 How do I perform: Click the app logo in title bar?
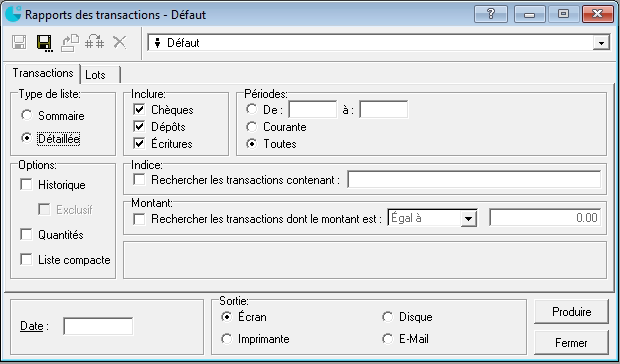coord(13,14)
